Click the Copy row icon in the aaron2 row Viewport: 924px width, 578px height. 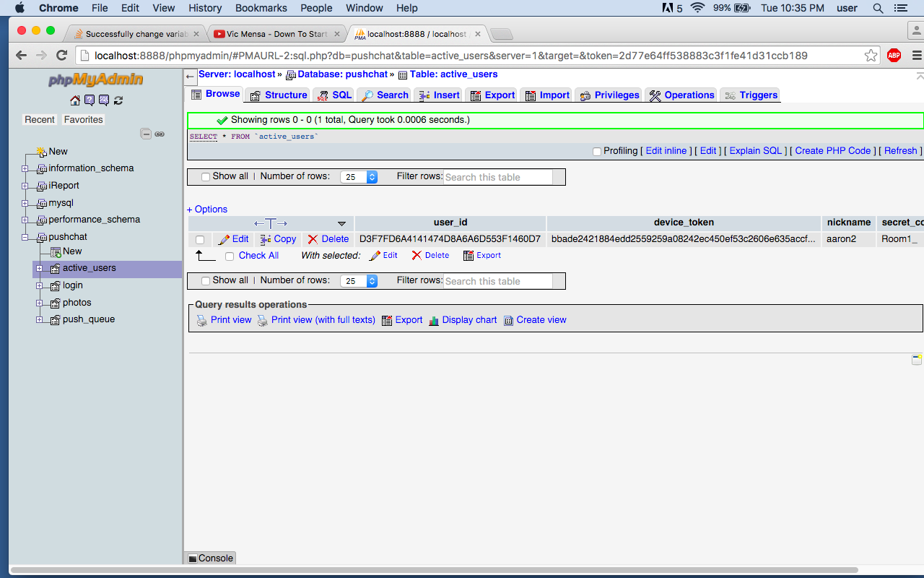(266, 239)
